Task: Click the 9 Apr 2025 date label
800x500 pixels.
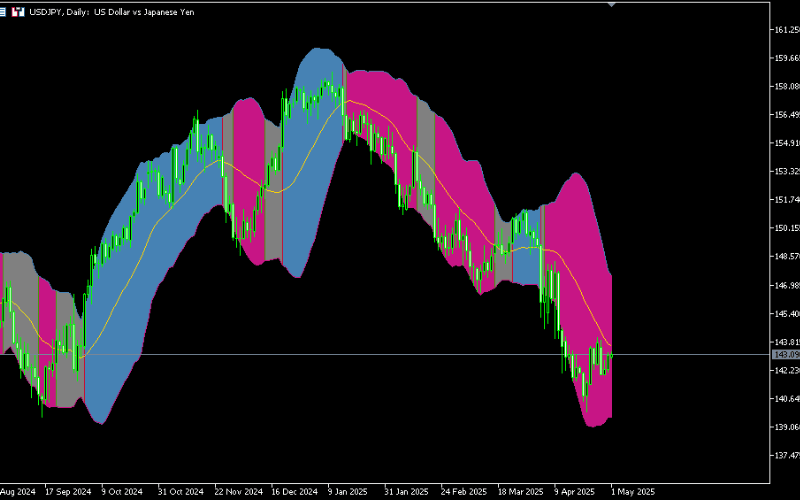Action: [x=574, y=492]
